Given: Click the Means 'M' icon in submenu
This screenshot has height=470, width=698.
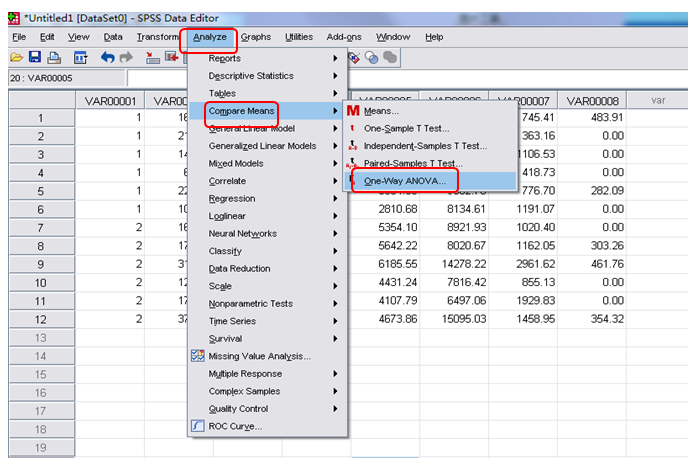Looking at the screenshot, I should 353,111.
